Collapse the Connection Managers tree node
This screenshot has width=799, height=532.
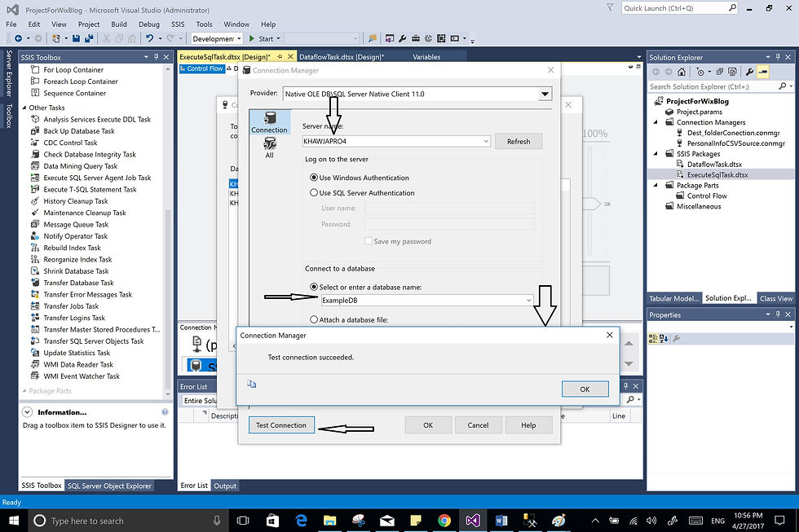click(x=656, y=122)
